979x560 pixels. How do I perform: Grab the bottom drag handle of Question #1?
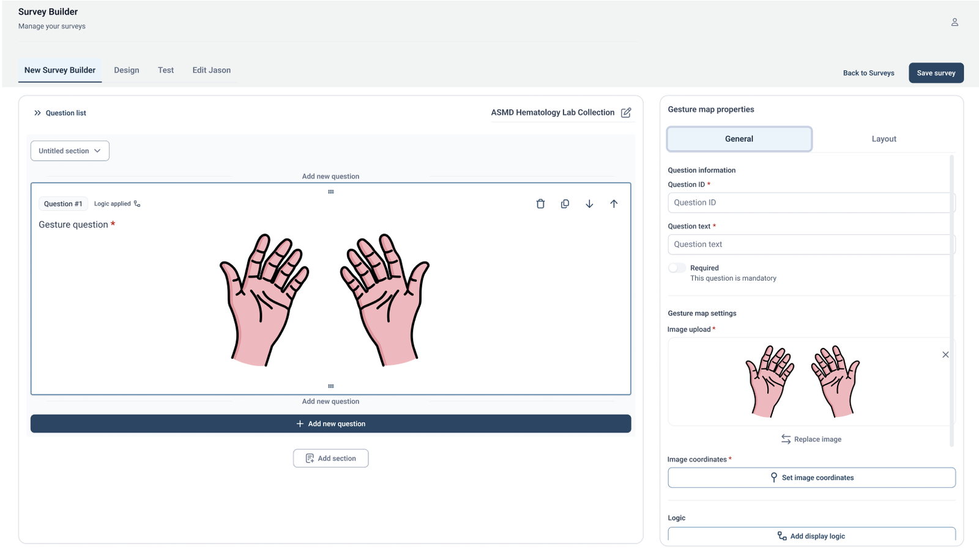point(331,386)
